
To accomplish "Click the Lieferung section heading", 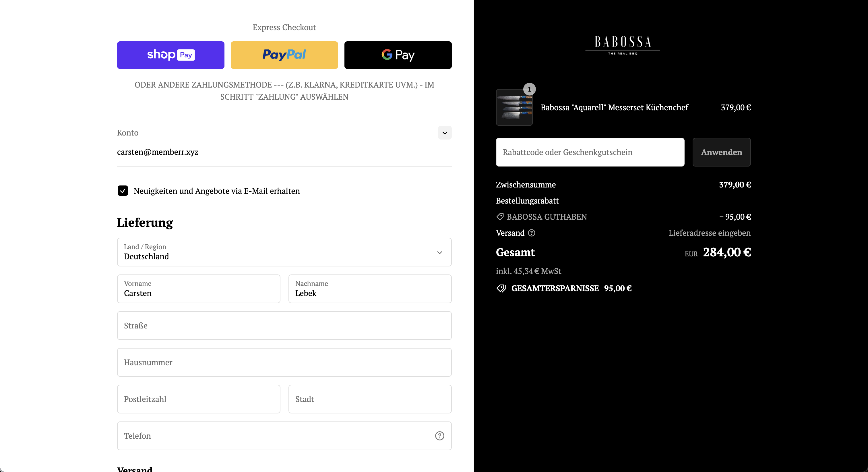I will click(145, 223).
